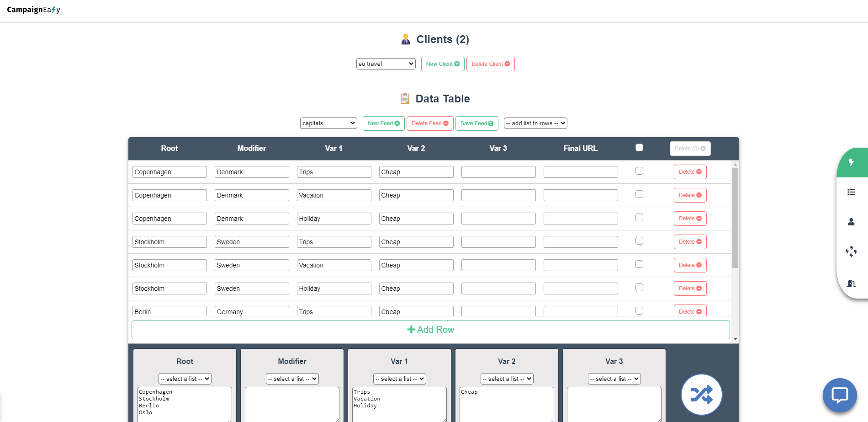Open the lightning bolt sidebar tab
Viewport: 868px width, 422px height.
pos(851,162)
